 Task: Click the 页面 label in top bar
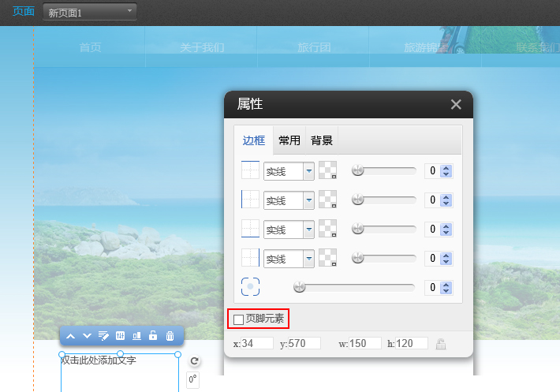pos(23,12)
